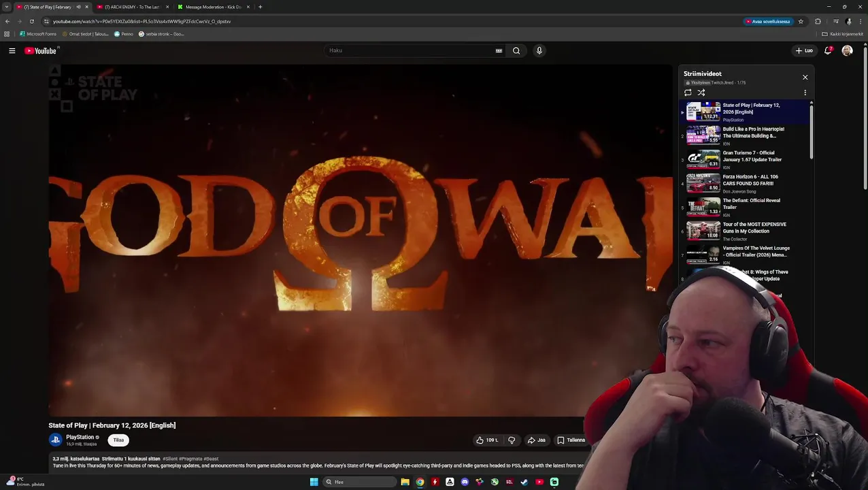This screenshot has width=868, height=490.
Task: Click the #Beast hashtag
Action: (x=211, y=459)
